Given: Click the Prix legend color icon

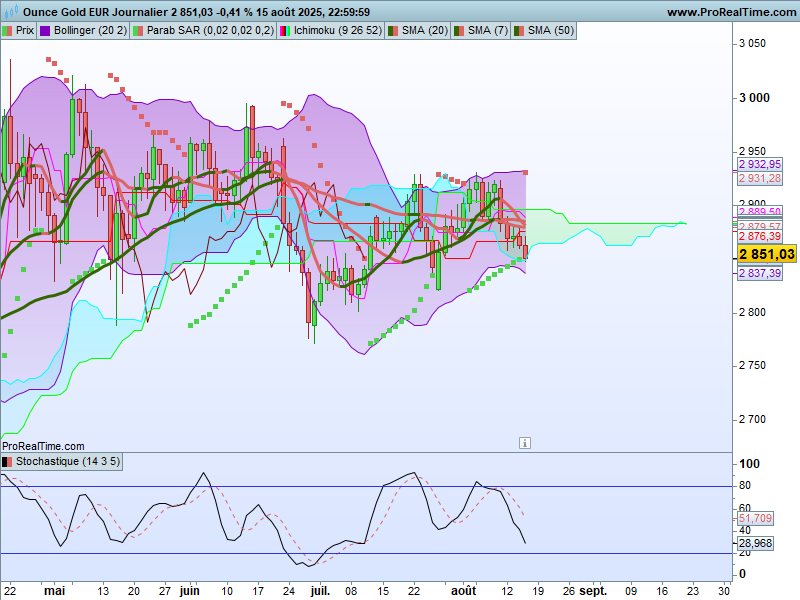Looking at the screenshot, I should [8, 31].
